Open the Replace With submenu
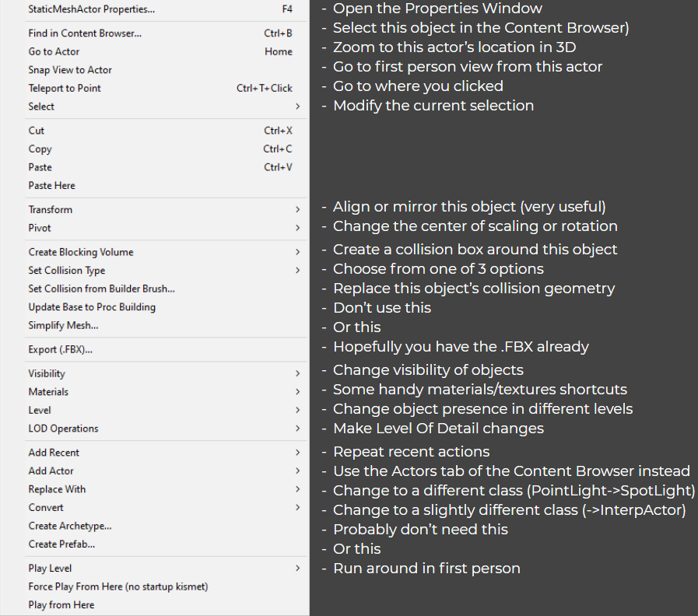 (57, 489)
